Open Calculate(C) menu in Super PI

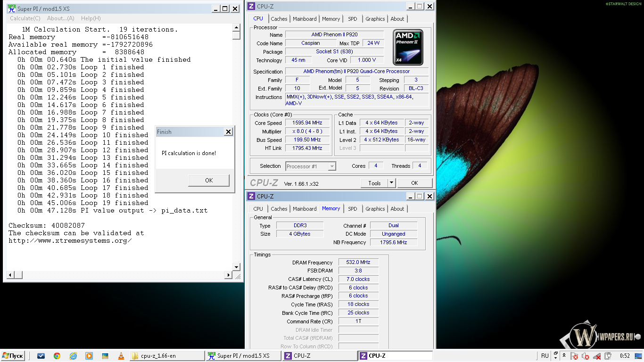(x=25, y=18)
